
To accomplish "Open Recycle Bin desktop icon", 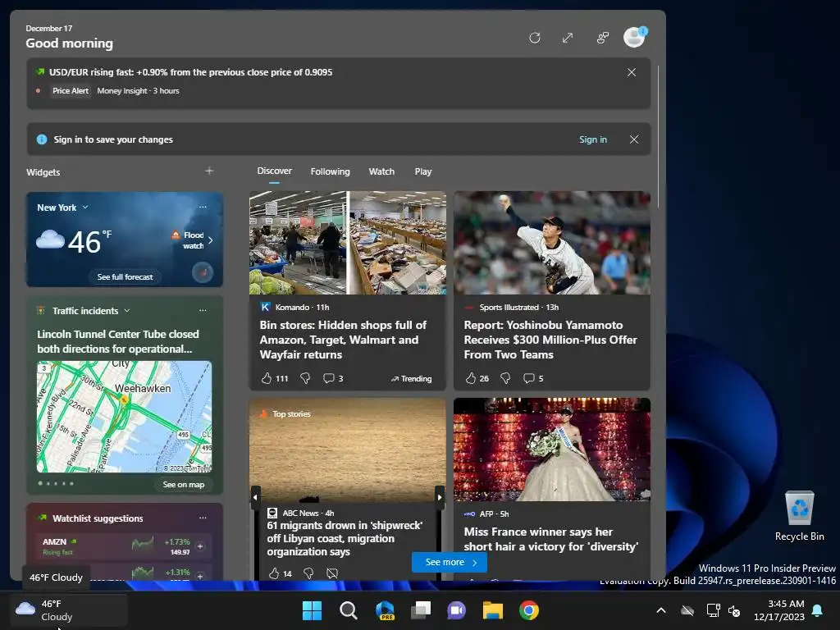I will [799, 517].
